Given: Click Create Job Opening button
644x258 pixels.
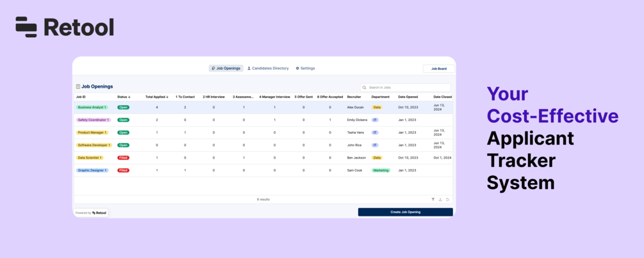Looking at the screenshot, I should pyautogui.click(x=406, y=212).
